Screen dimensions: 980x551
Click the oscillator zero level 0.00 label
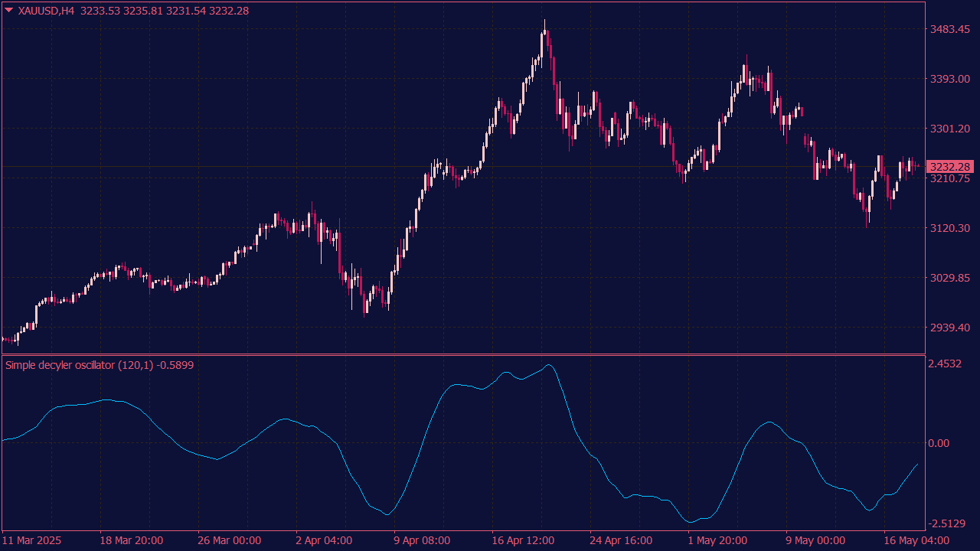[x=938, y=443]
